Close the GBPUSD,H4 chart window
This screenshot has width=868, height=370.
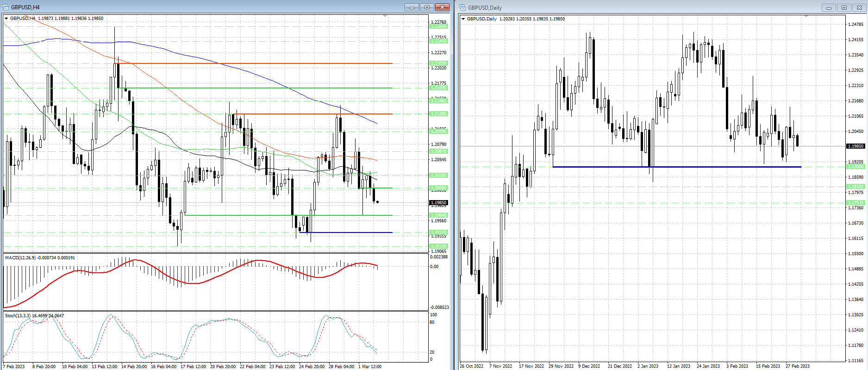click(x=442, y=7)
